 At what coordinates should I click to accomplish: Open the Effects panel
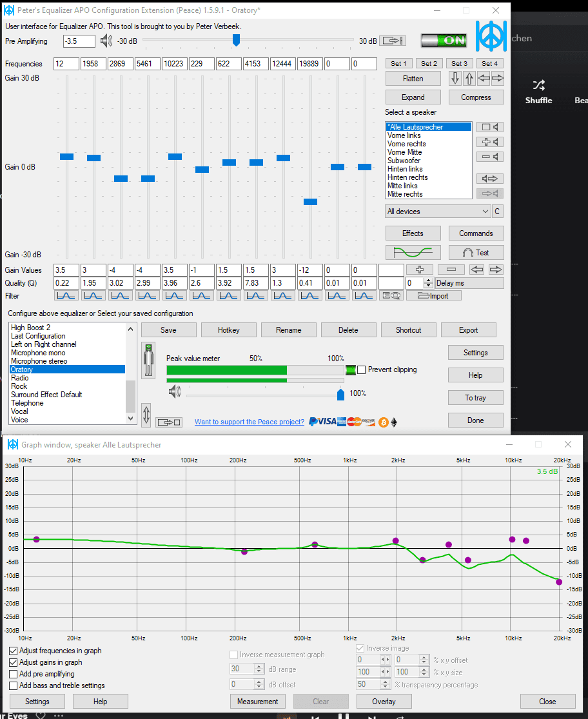pyautogui.click(x=413, y=233)
